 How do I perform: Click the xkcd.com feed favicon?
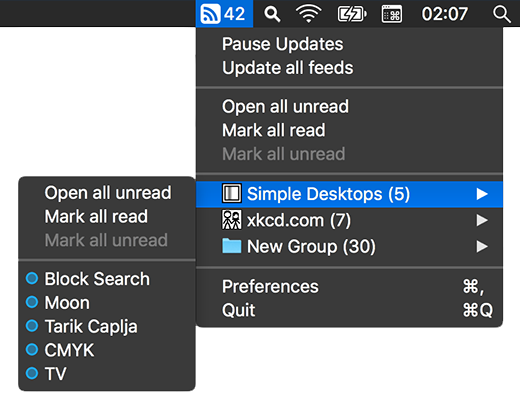(232, 220)
